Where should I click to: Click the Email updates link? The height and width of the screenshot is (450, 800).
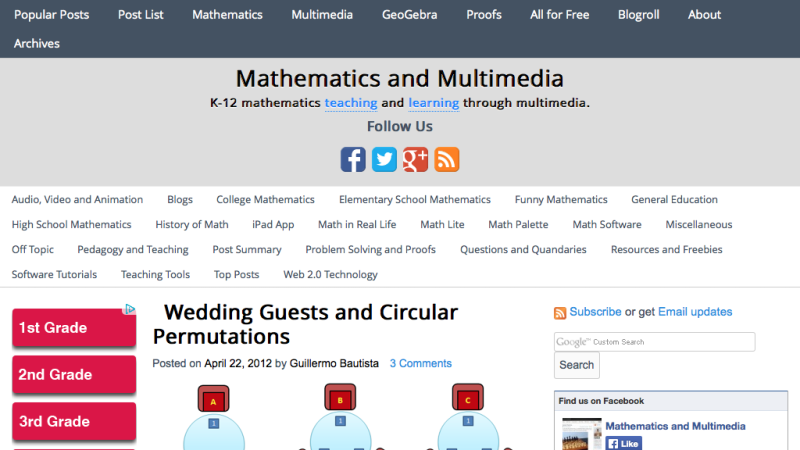click(x=695, y=312)
